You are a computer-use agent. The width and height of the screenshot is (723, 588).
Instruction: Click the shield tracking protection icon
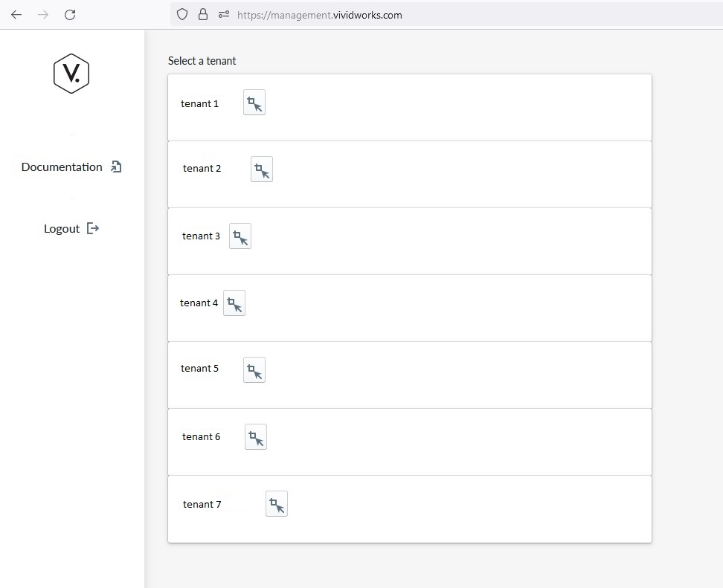(x=182, y=15)
